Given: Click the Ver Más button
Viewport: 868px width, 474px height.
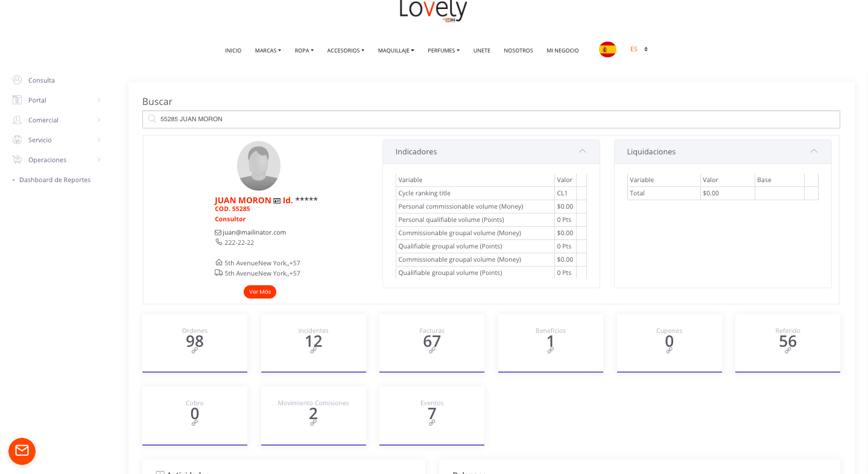Looking at the screenshot, I should 260,292.
